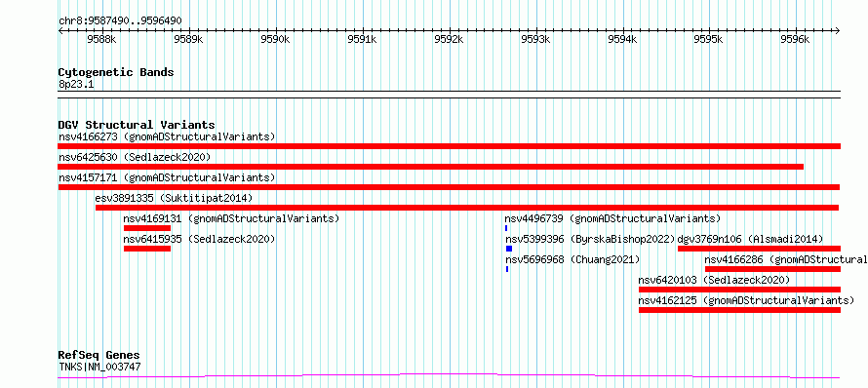Screen dimensions: 868x388
Task: Click the 9589k ruler mark
Action: [189, 40]
